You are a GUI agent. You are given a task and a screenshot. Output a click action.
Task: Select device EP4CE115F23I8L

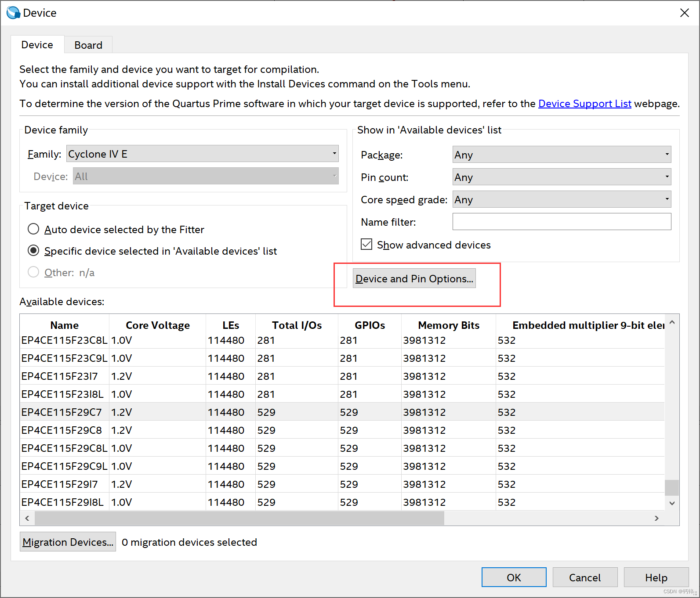click(x=342, y=394)
